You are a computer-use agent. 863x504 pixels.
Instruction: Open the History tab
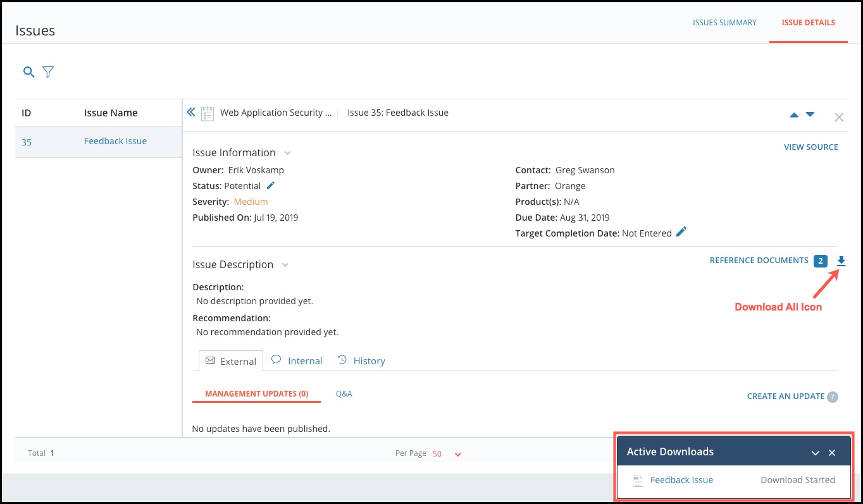(361, 360)
